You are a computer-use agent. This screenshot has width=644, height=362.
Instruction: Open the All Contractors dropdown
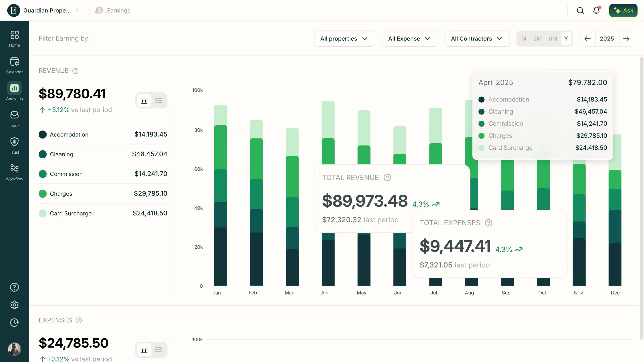(x=477, y=39)
